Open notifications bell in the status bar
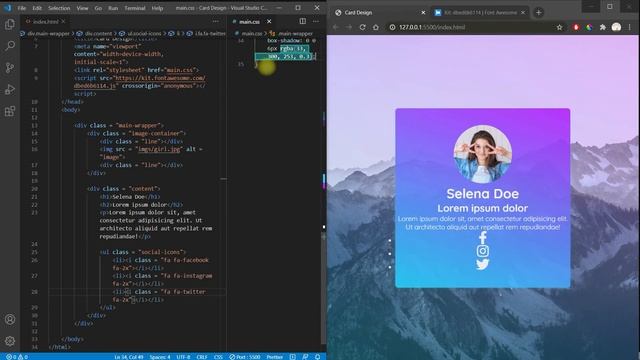Screen dimensions: 640x360 [x=318, y=357]
